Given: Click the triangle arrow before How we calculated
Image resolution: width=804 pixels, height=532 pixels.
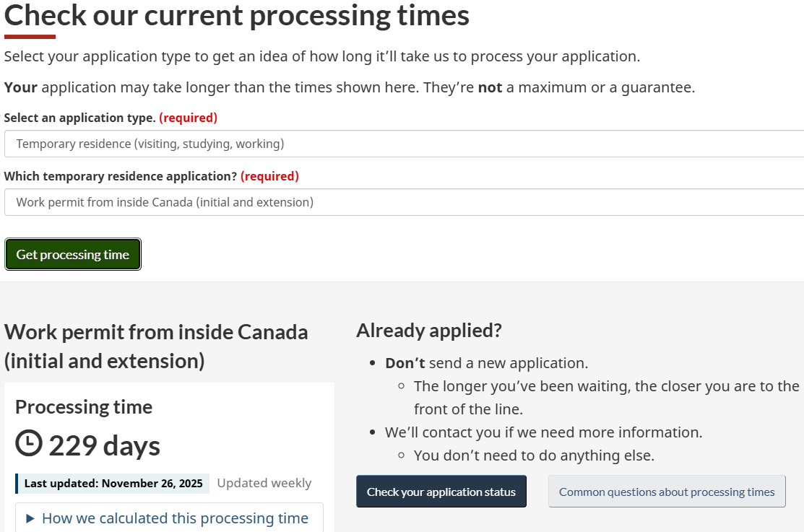Looking at the screenshot, I should pyautogui.click(x=30, y=518).
